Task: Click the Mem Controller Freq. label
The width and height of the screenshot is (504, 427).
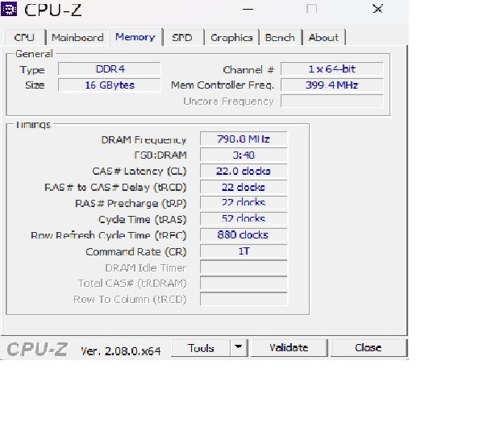Action: [223, 85]
